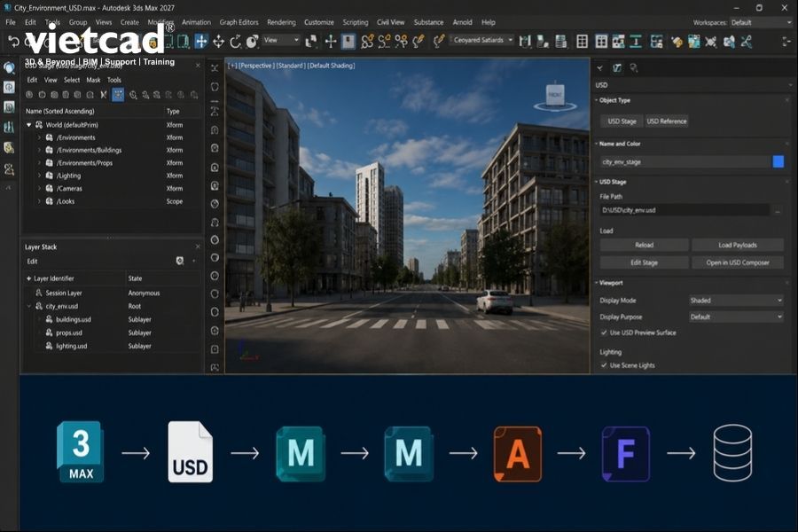798x532 pixels.
Task: Expand the /Environments/Buildings tree node
Action: point(39,150)
